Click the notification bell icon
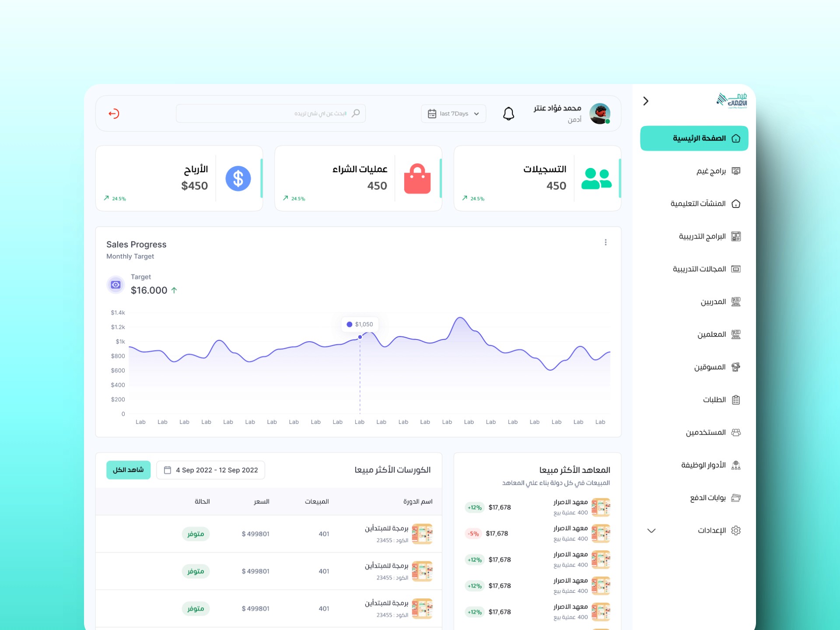The height and width of the screenshot is (630, 840). [508, 114]
